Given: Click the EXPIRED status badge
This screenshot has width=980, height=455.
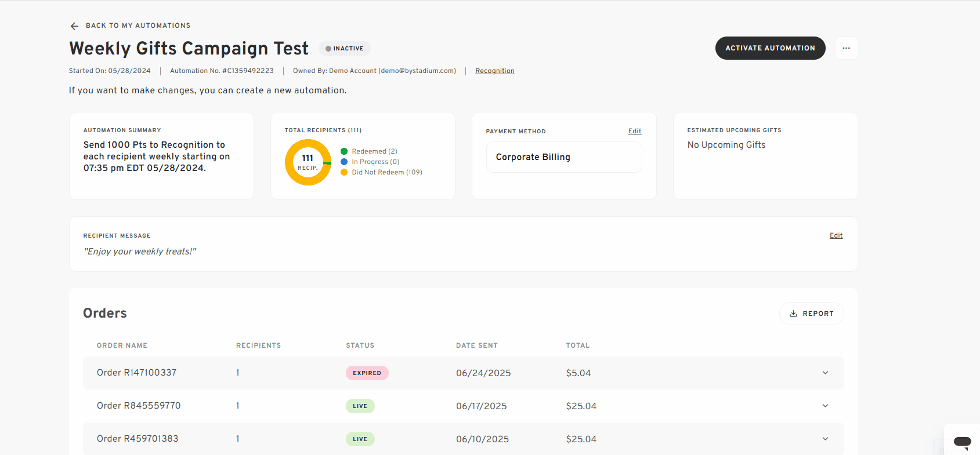Looking at the screenshot, I should tap(367, 373).
